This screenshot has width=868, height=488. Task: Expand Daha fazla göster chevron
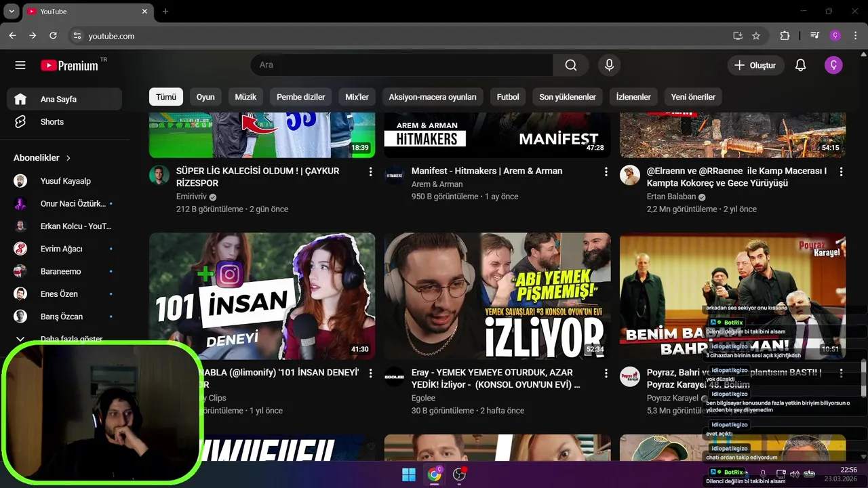(20, 339)
